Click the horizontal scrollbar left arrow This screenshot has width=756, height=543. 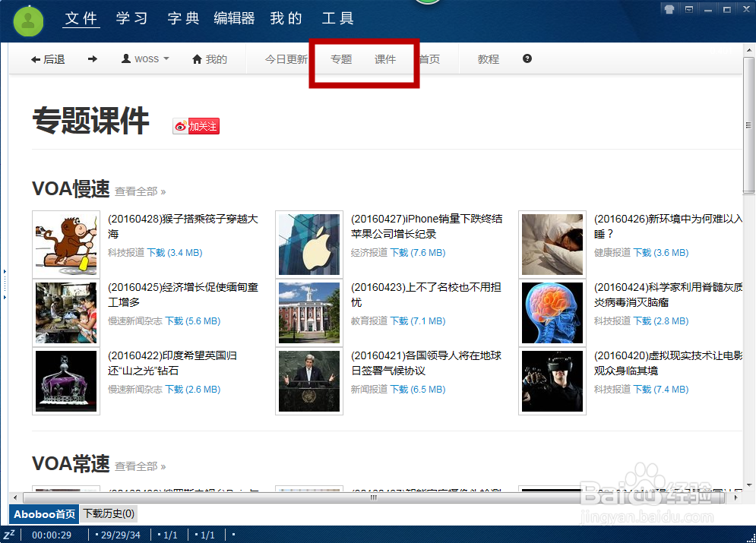coord(15,497)
